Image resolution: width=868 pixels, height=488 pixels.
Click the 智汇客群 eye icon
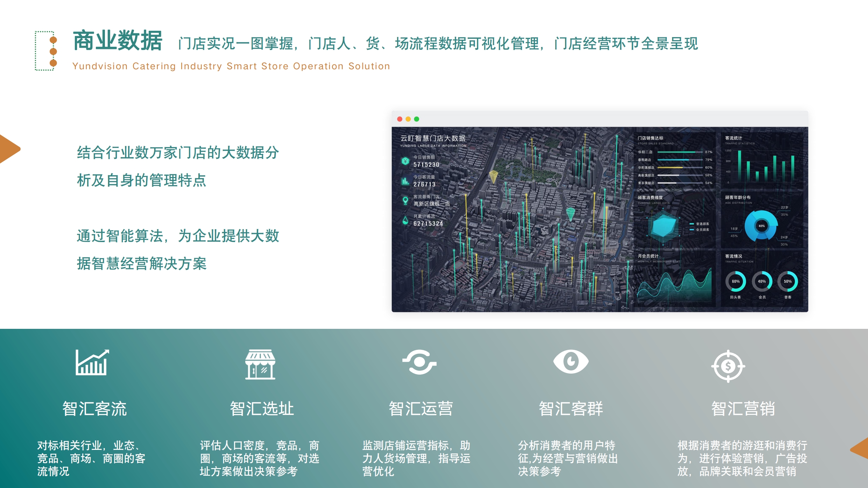(x=571, y=361)
